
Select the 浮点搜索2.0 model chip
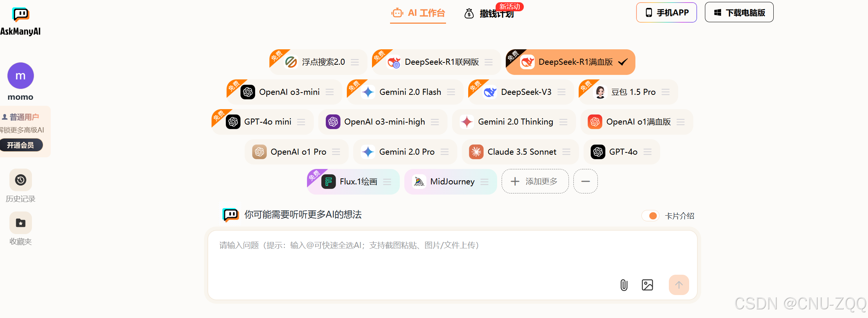tap(318, 62)
